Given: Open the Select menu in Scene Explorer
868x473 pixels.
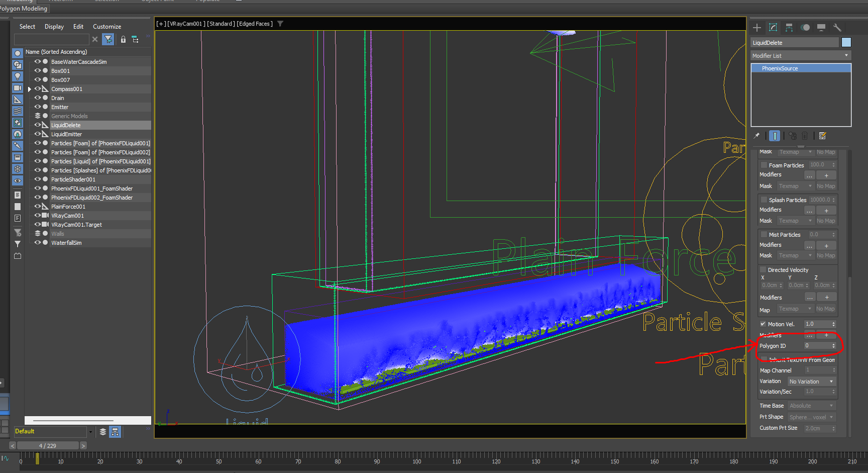Looking at the screenshot, I should point(27,27).
